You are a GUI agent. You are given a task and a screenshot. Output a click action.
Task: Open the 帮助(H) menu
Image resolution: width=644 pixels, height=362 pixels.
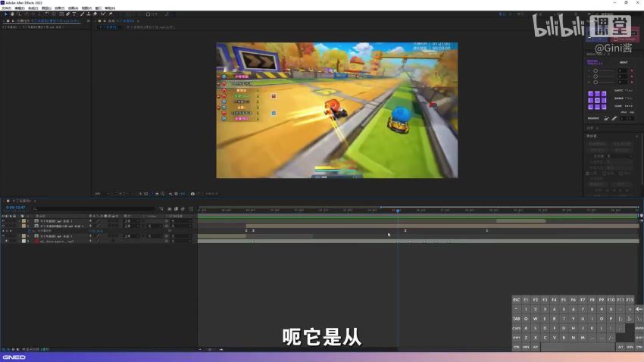click(x=110, y=8)
